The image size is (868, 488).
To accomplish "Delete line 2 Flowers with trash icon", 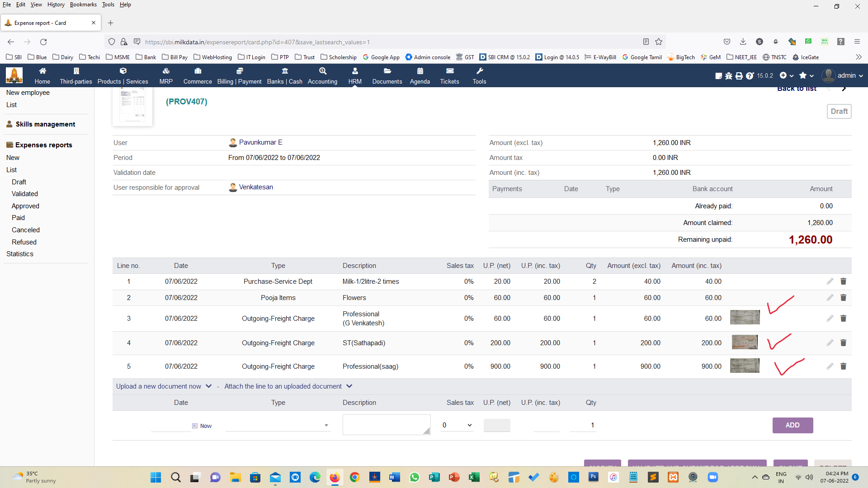I will pos(843,298).
